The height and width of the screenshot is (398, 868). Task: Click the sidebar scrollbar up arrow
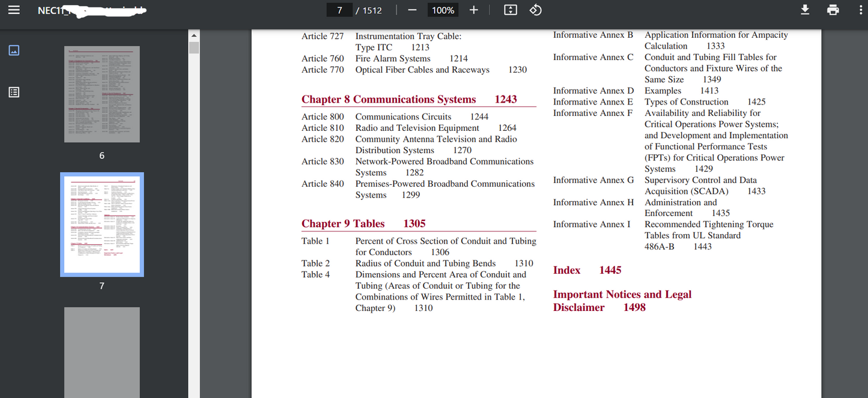click(x=194, y=35)
